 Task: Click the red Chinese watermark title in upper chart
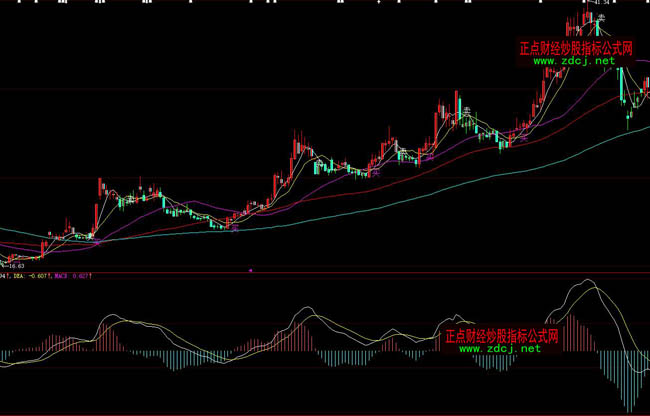(576, 46)
